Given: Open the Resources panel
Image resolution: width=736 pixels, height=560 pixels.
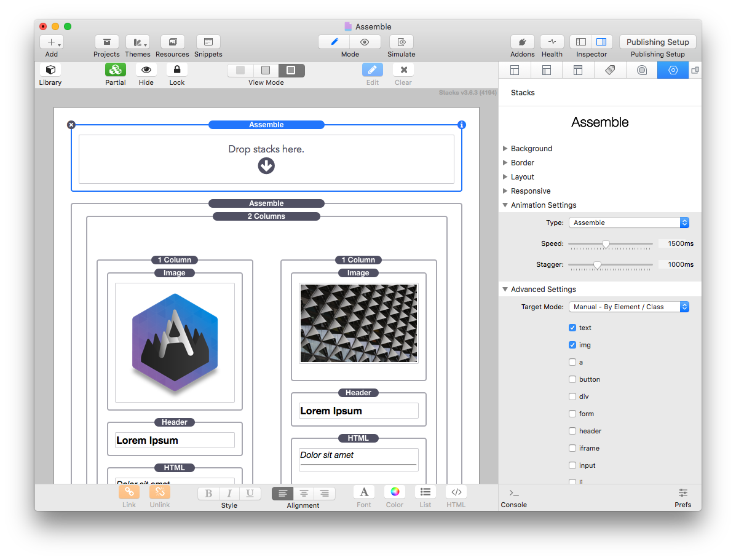Looking at the screenshot, I should pyautogui.click(x=173, y=42).
